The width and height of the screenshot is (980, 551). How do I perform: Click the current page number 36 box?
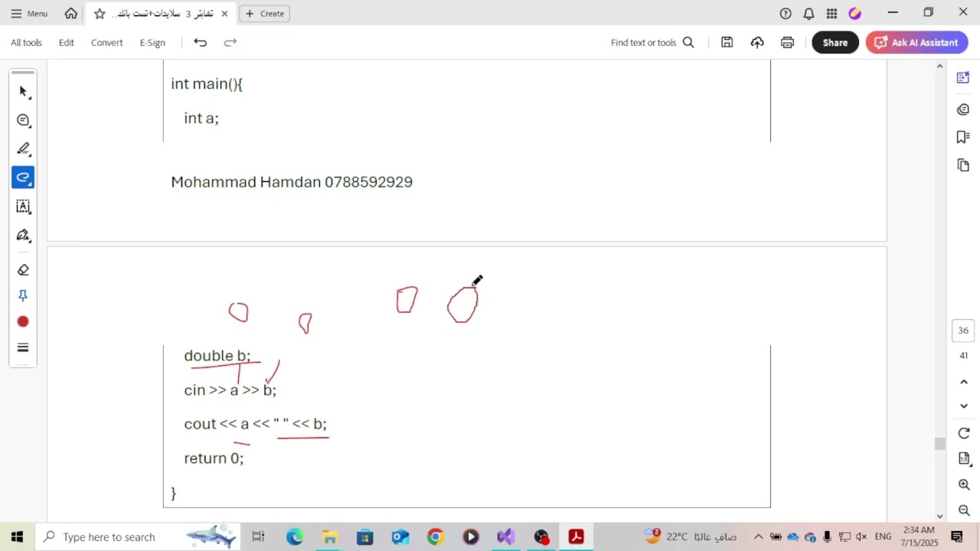click(x=963, y=331)
